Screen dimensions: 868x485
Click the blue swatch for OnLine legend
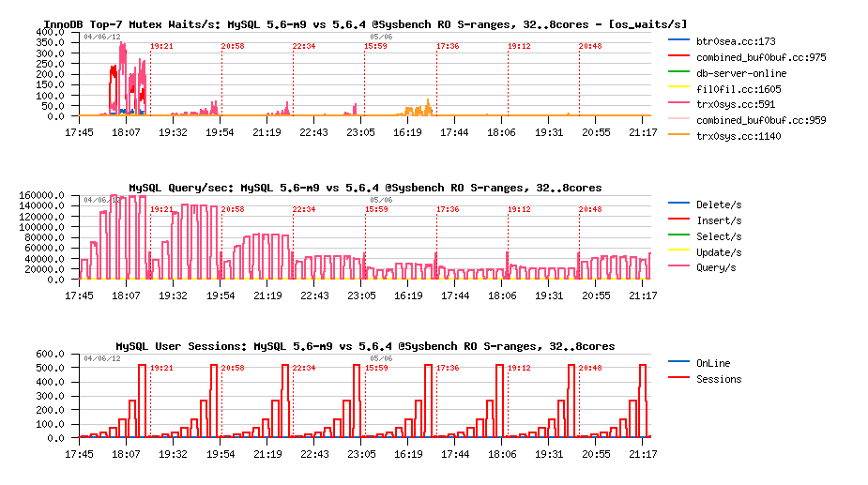click(678, 361)
